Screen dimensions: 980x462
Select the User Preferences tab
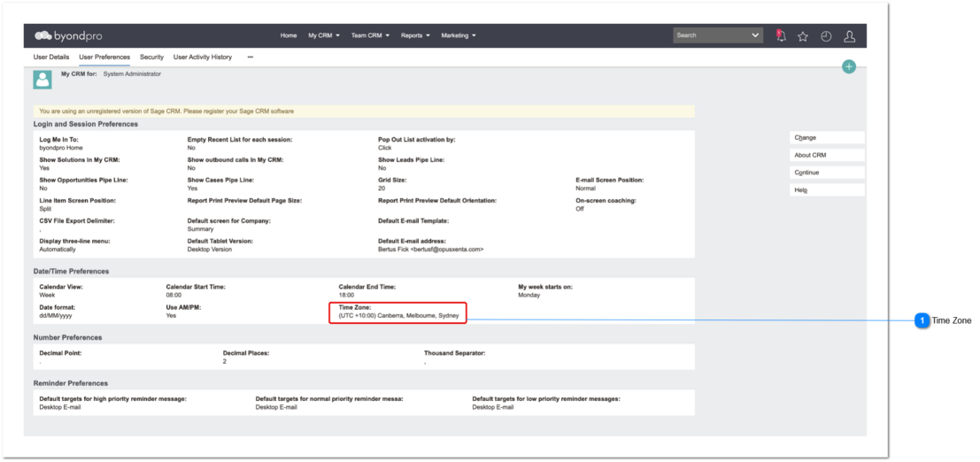tap(104, 57)
